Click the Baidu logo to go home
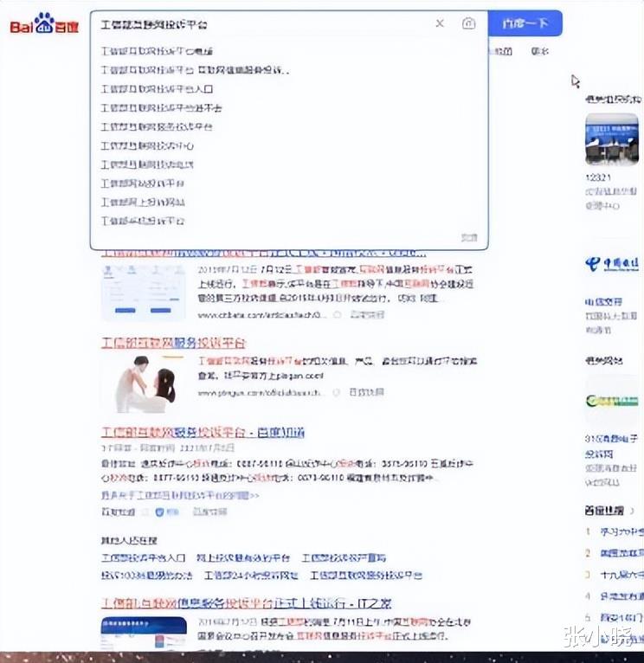644x663 pixels. tap(44, 23)
